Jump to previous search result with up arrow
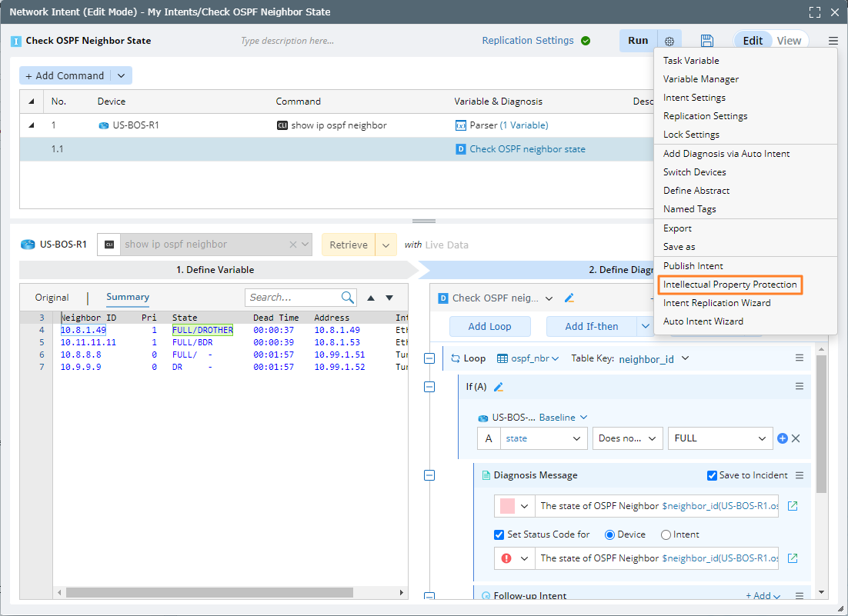 click(371, 298)
